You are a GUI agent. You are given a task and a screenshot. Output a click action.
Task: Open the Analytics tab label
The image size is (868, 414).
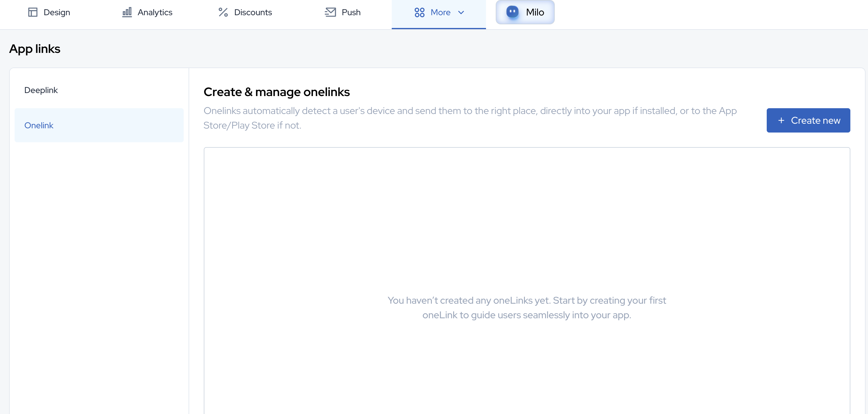[x=155, y=12]
